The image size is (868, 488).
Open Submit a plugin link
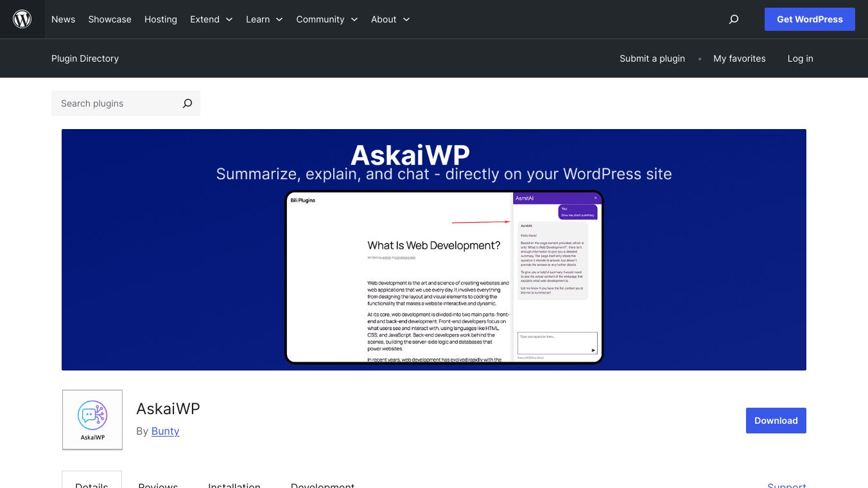pos(652,58)
